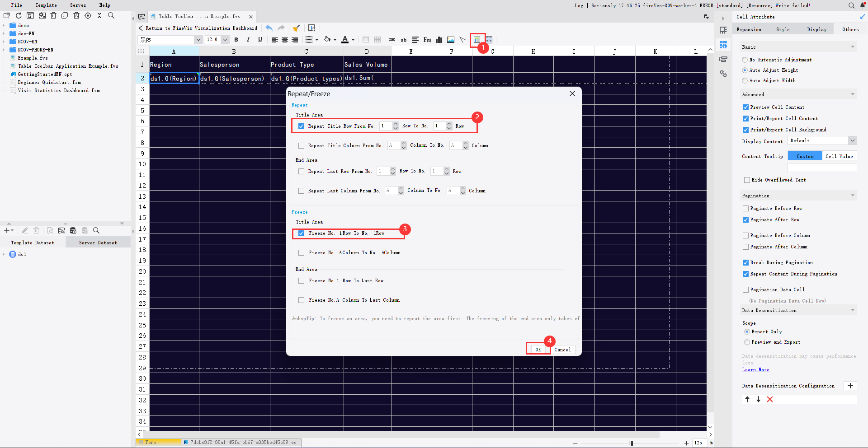
Task: Click the Repeat/Freeze settings toolbar icon
Action: pos(477,40)
